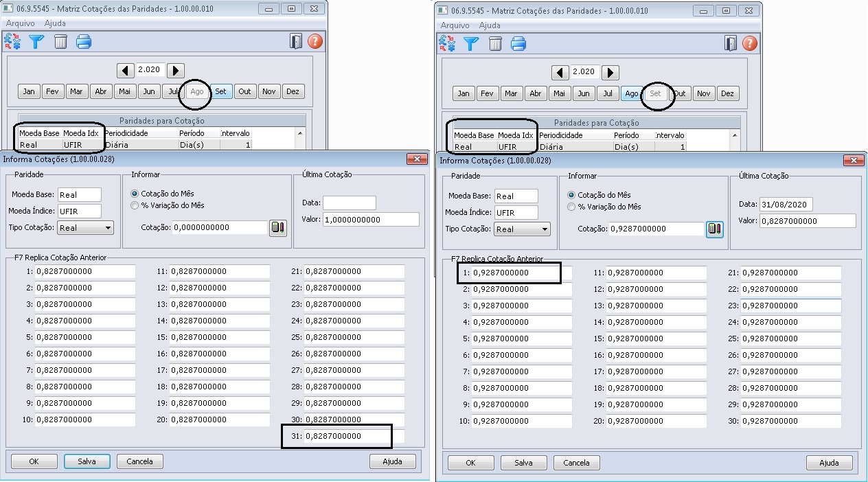Click Cancela button in left dialog
This screenshot has height=482, width=868.
coord(139,461)
